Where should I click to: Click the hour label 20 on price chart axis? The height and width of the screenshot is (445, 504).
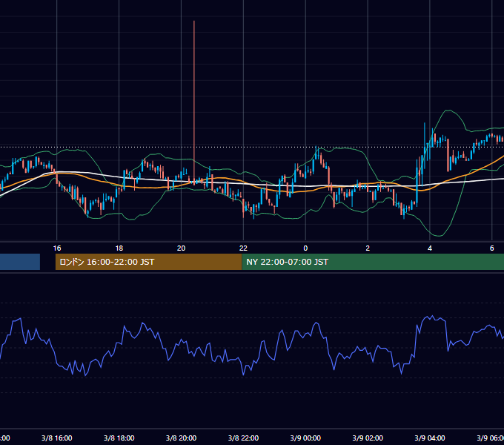click(x=182, y=248)
